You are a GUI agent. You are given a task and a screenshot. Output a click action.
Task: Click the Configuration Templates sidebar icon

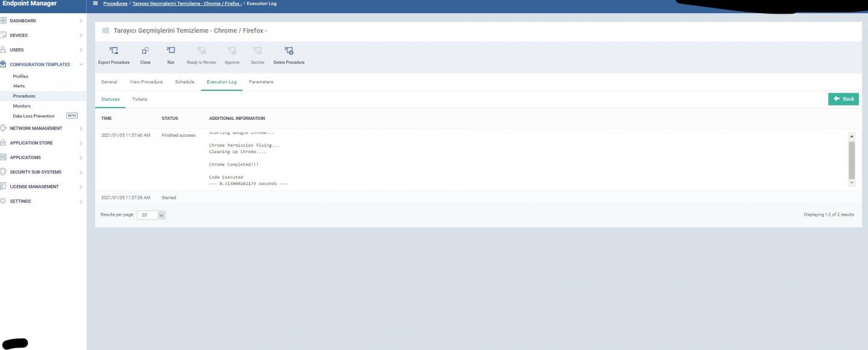pyautogui.click(x=4, y=64)
